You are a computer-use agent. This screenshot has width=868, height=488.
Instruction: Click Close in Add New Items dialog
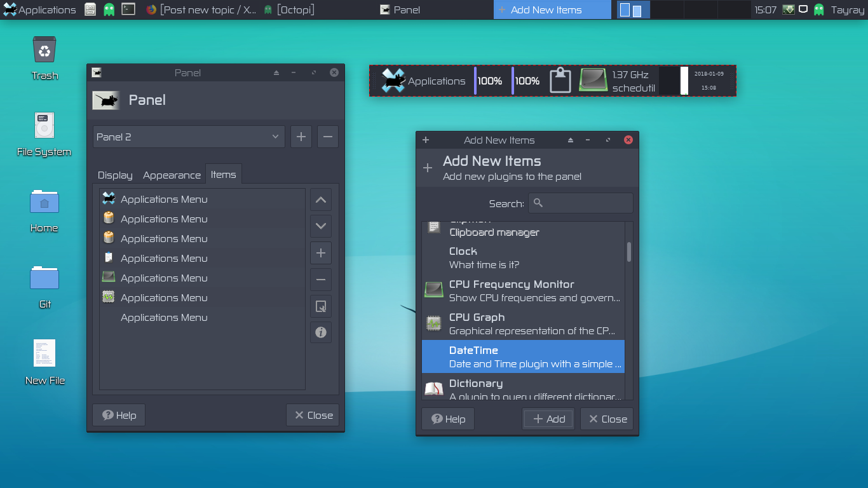(x=607, y=419)
